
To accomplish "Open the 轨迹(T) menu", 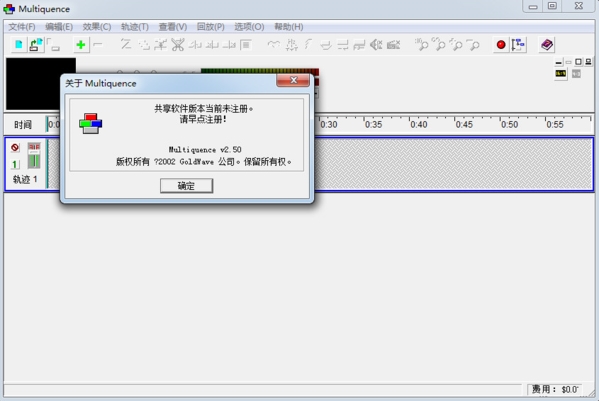I will point(134,27).
